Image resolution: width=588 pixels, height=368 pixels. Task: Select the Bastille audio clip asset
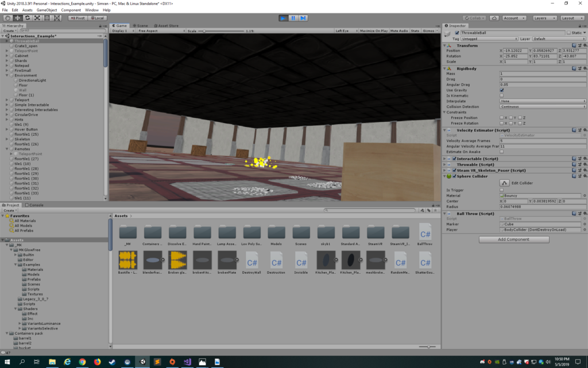[x=127, y=262]
